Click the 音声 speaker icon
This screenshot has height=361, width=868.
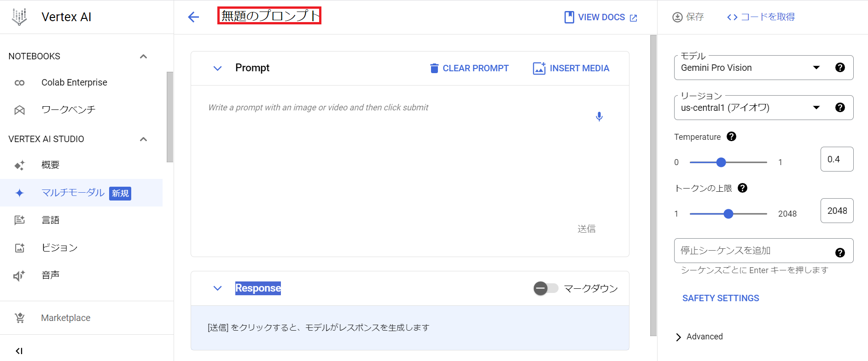click(x=19, y=275)
